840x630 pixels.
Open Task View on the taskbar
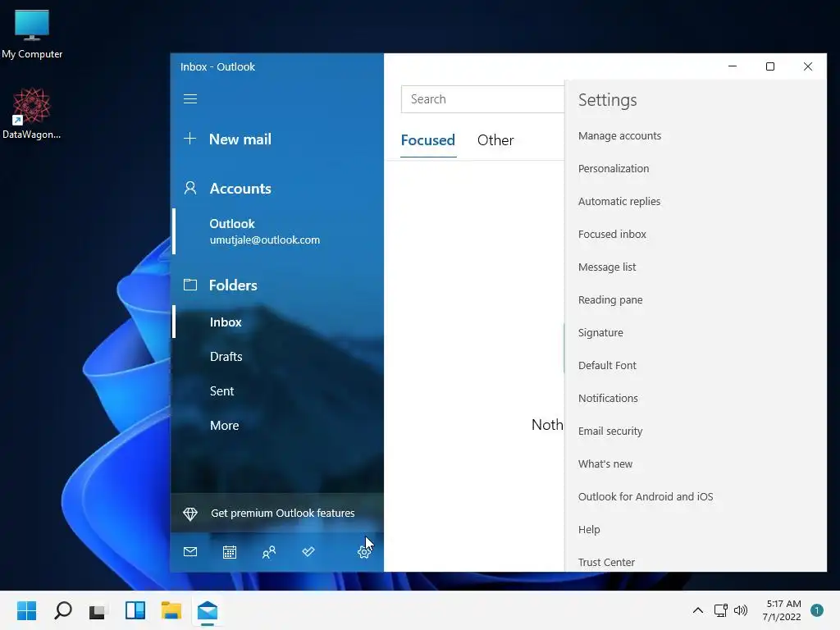98,610
